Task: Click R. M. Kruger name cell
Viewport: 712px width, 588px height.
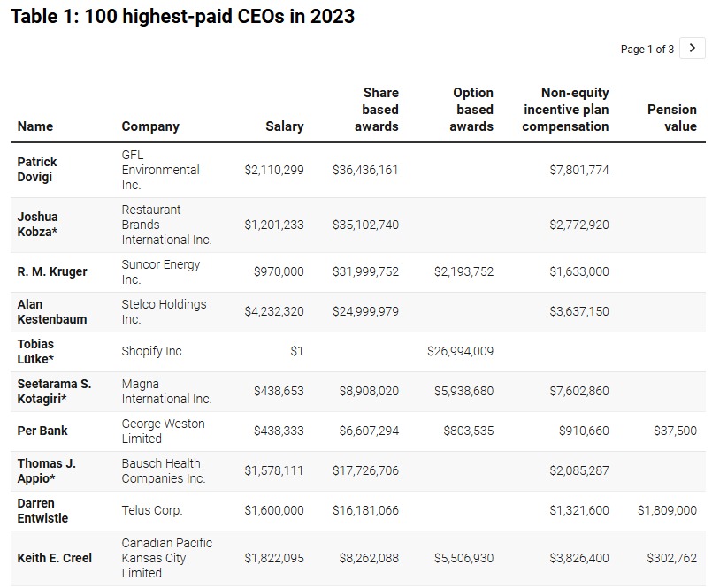Action: pos(52,271)
